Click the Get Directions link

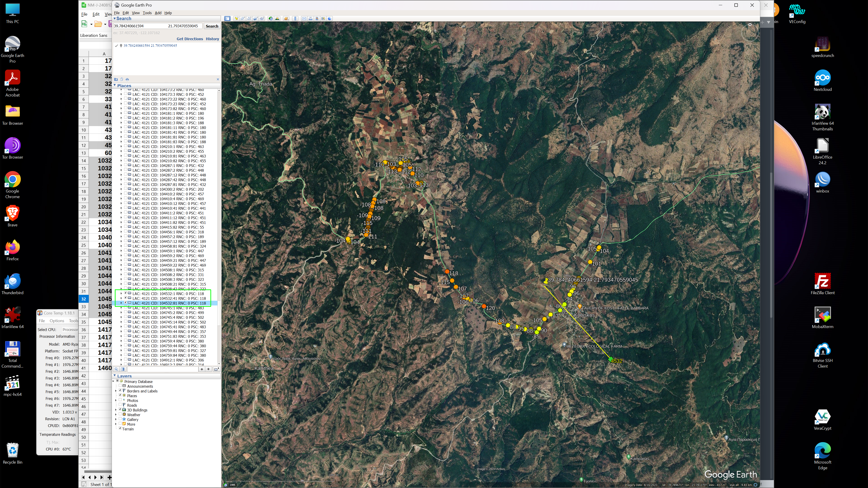(x=190, y=39)
